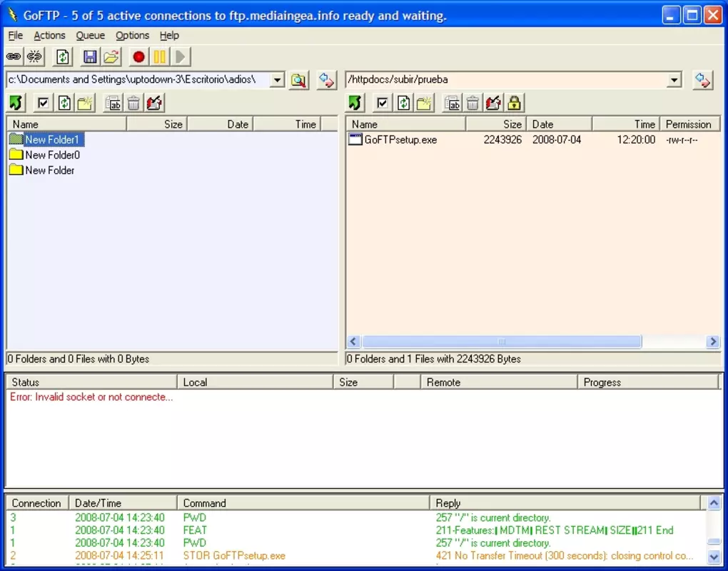Select the log row with FEAT command
This screenshot has width=728, height=571.
[357, 530]
